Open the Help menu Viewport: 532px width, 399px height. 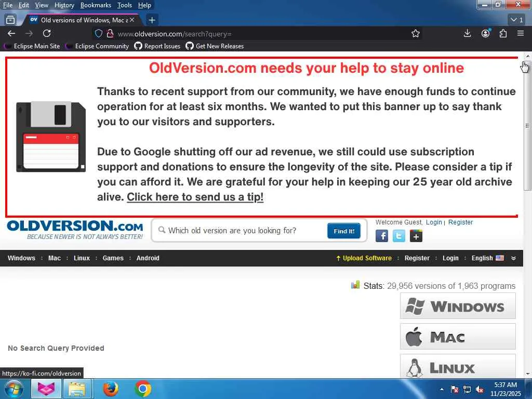click(144, 5)
